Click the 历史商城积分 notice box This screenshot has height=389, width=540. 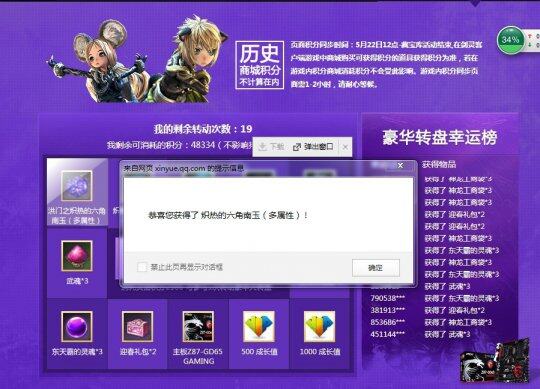(x=260, y=65)
